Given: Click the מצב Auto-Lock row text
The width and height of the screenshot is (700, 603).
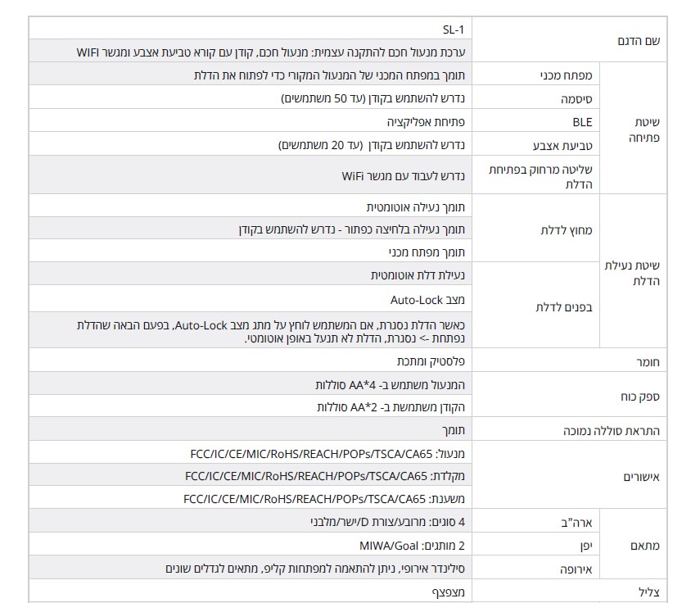Looking at the screenshot, I should click(x=427, y=300).
